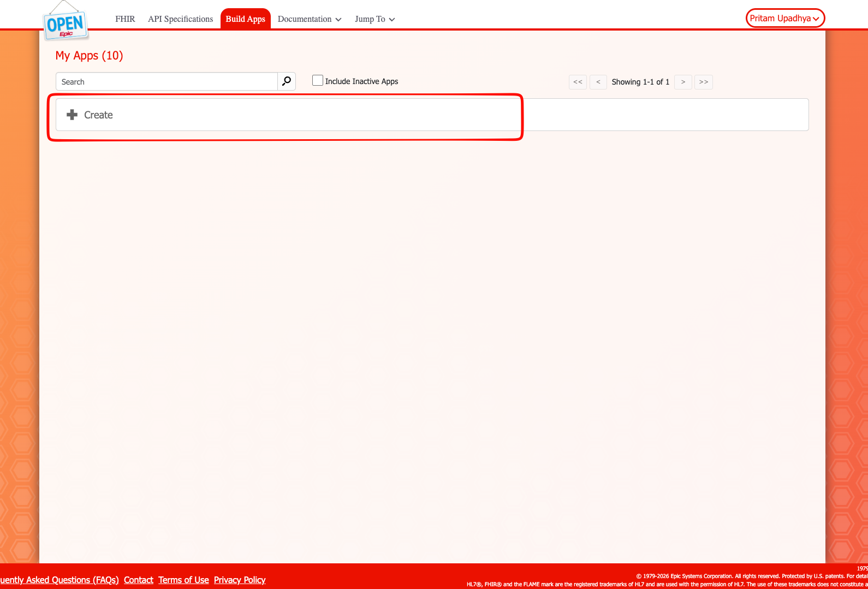Expand the Documentation dropdown menu
This screenshot has height=589, width=868.
pos(310,19)
